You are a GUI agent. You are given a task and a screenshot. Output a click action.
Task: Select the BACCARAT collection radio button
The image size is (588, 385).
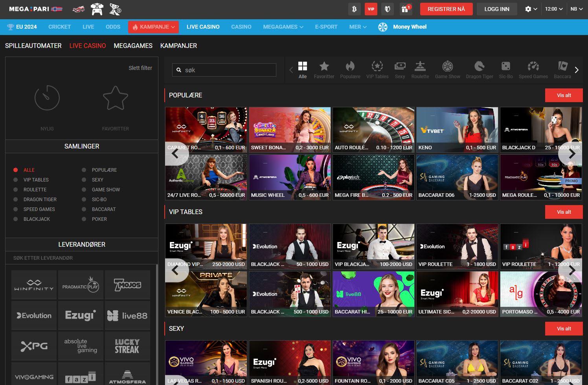click(x=84, y=209)
